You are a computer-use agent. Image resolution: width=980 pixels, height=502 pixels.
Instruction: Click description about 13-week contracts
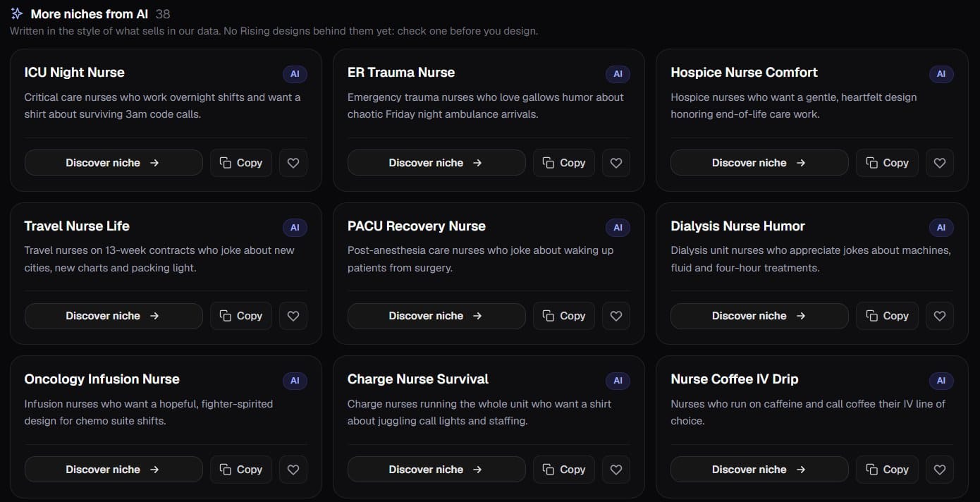159,259
